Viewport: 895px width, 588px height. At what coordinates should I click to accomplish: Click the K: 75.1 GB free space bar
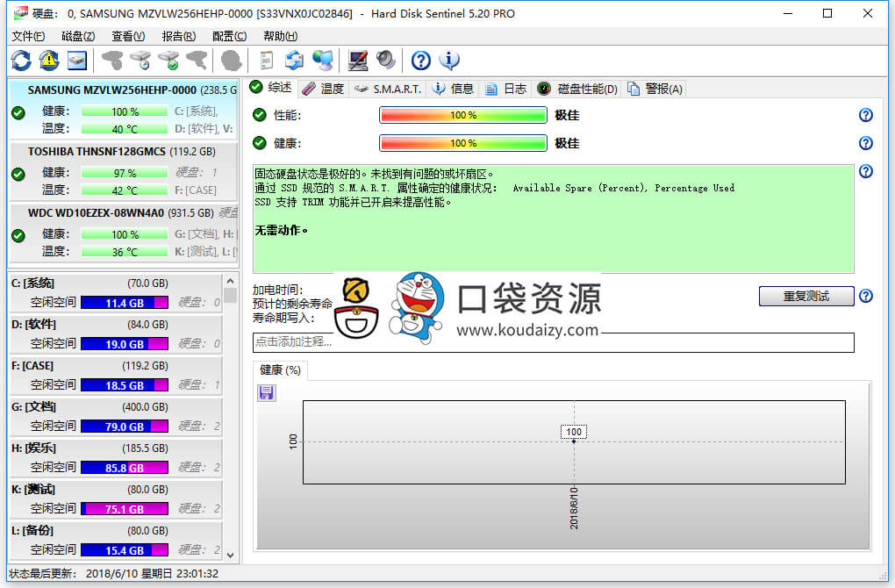click(x=125, y=509)
